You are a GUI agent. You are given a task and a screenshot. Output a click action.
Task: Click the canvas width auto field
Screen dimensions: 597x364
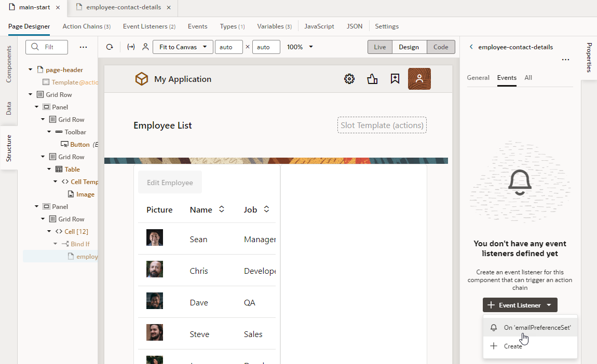point(229,47)
